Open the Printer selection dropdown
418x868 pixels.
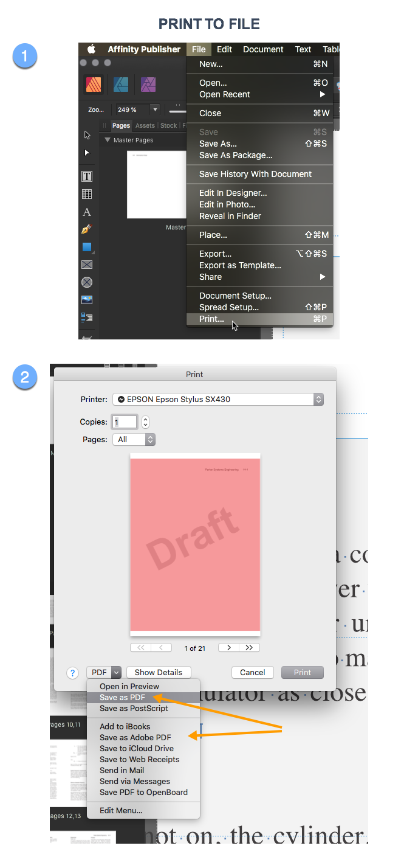pyautogui.click(x=218, y=400)
